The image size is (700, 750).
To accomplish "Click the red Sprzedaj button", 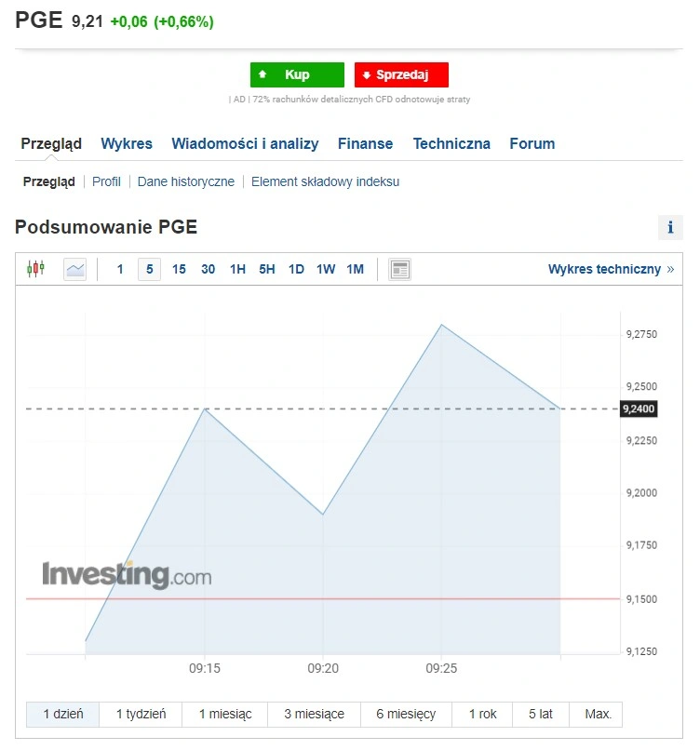I will click(401, 74).
